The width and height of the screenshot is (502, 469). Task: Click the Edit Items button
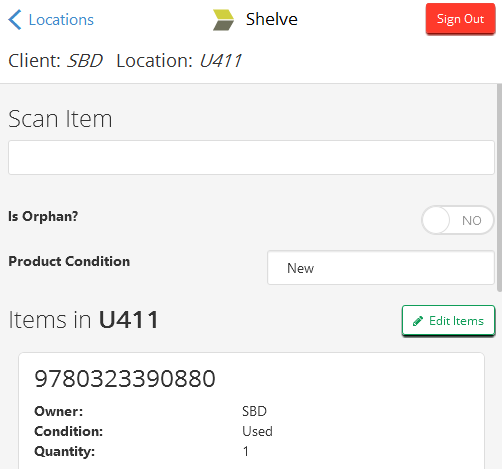point(448,320)
